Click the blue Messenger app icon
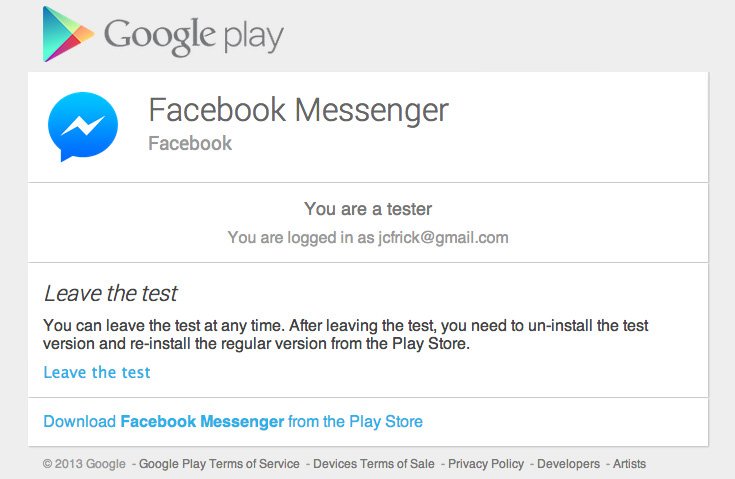This screenshot has height=479, width=735. (x=83, y=127)
